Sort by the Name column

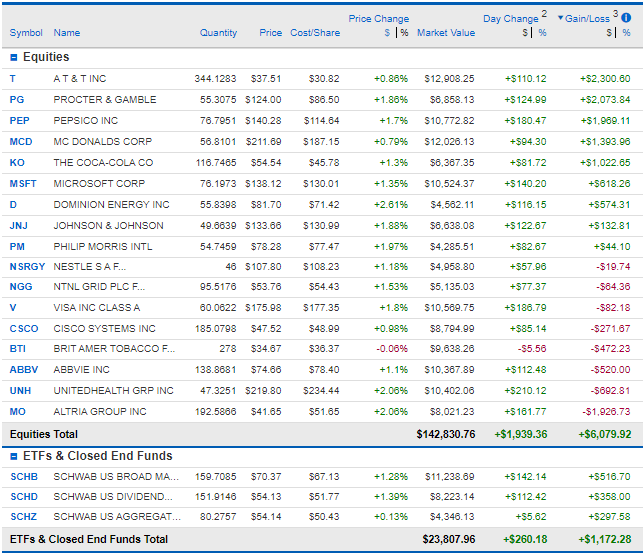tap(66, 33)
